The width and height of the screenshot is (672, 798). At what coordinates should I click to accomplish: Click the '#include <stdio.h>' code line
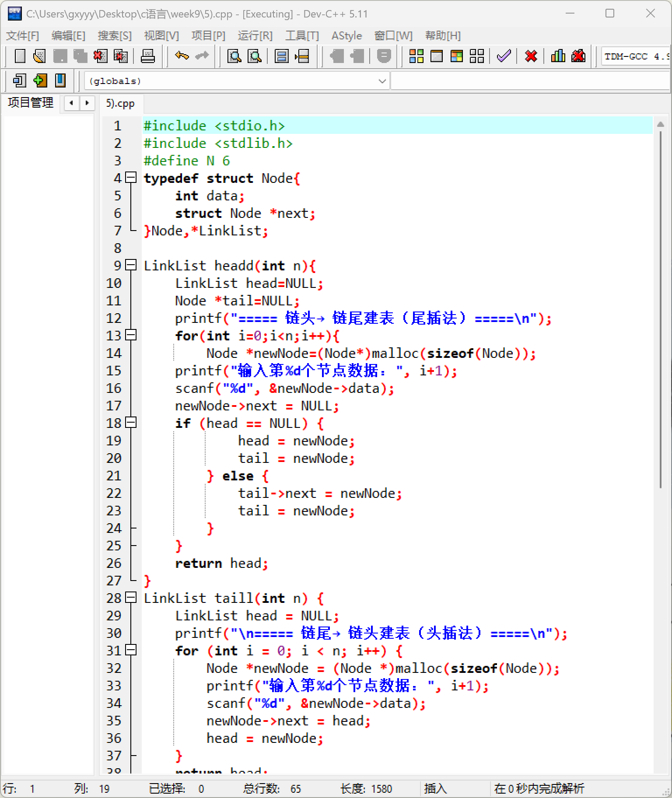point(214,126)
